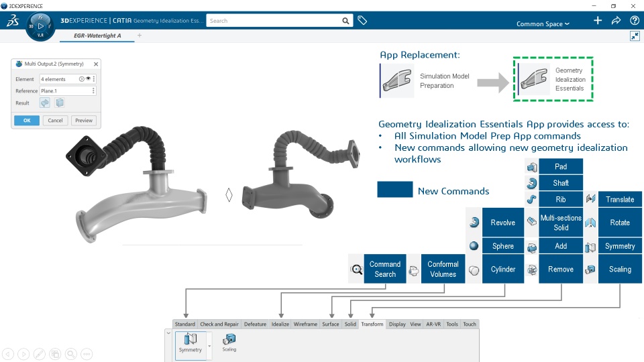Select the Symmetry tool in Transform tab
644x362 pixels.
(x=190, y=343)
